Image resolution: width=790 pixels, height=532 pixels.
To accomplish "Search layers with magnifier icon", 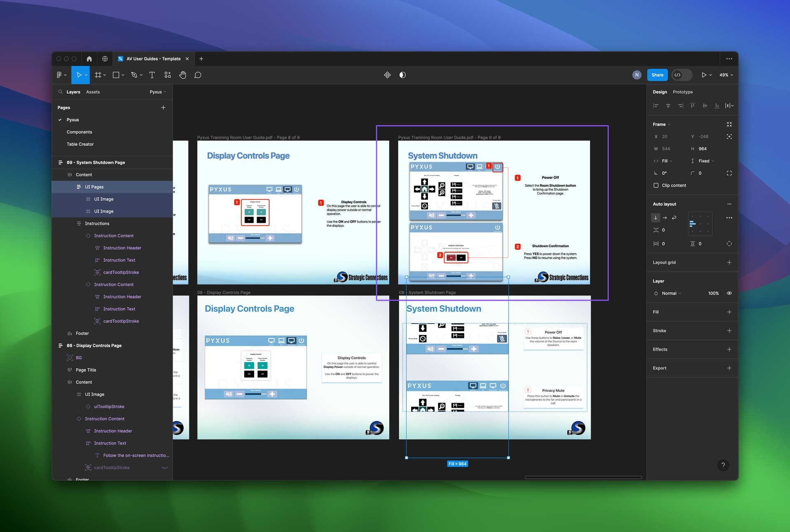I will pyautogui.click(x=60, y=92).
